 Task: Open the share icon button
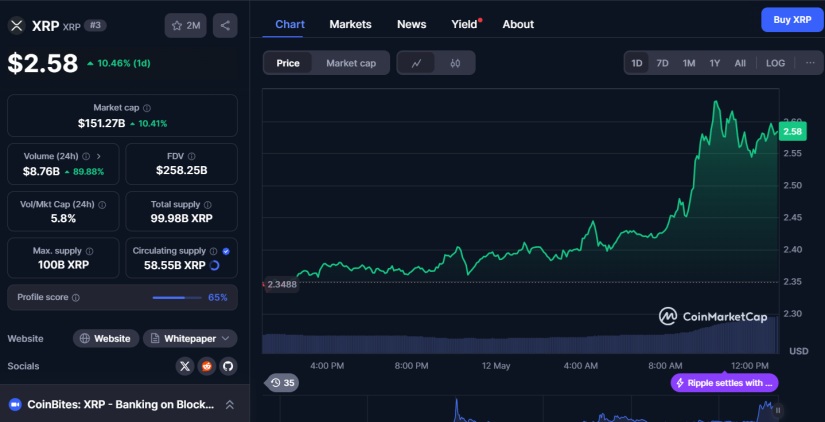tap(225, 25)
